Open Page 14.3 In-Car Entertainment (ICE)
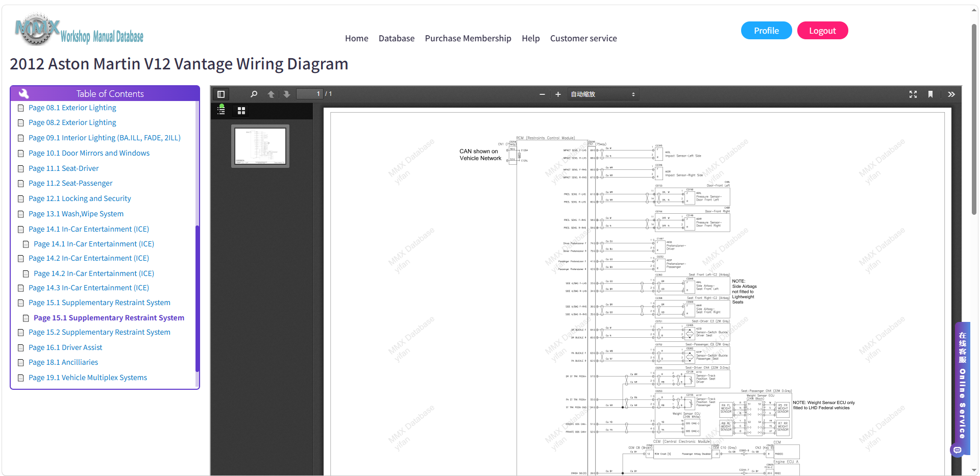980x476 pixels. (x=89, y=288)
